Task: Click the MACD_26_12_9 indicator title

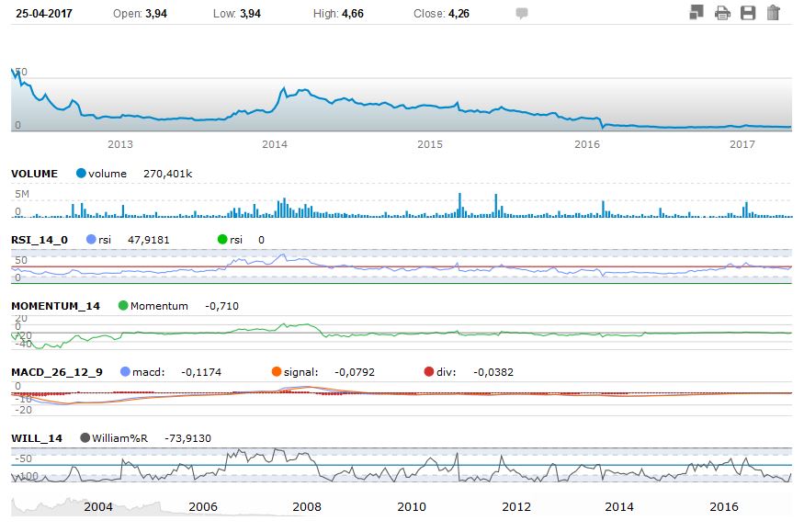Action: (56, 372)
